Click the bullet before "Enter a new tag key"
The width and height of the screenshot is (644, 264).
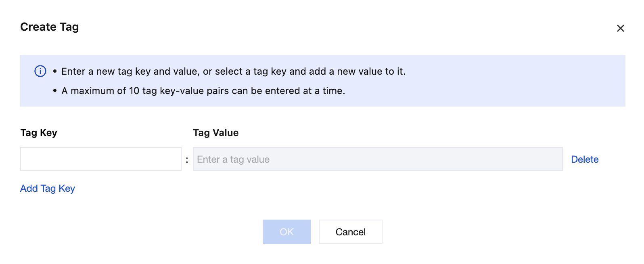(55, 71)
